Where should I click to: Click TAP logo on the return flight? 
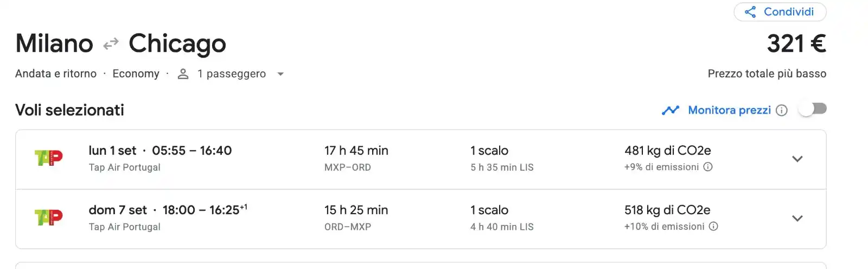[x=49, y=217]
